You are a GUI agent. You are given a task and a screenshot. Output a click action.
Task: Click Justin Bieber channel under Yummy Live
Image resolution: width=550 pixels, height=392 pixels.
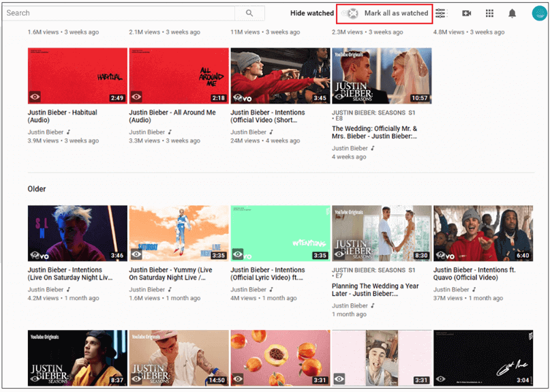[x=147, y=290]
